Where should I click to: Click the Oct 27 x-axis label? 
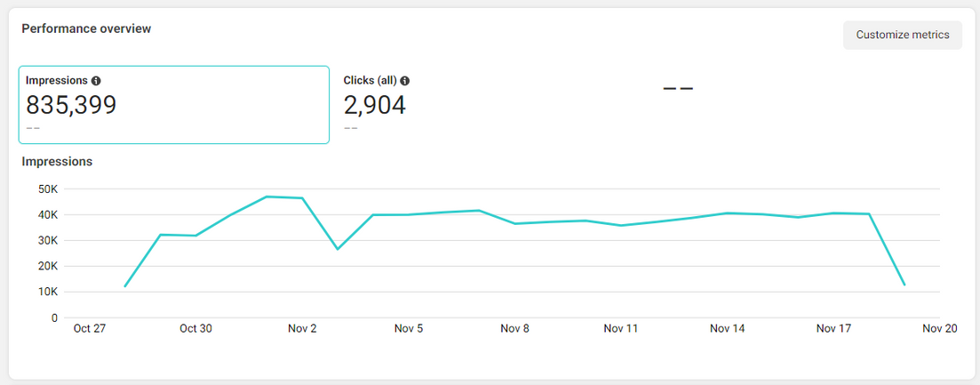[90, 329]
